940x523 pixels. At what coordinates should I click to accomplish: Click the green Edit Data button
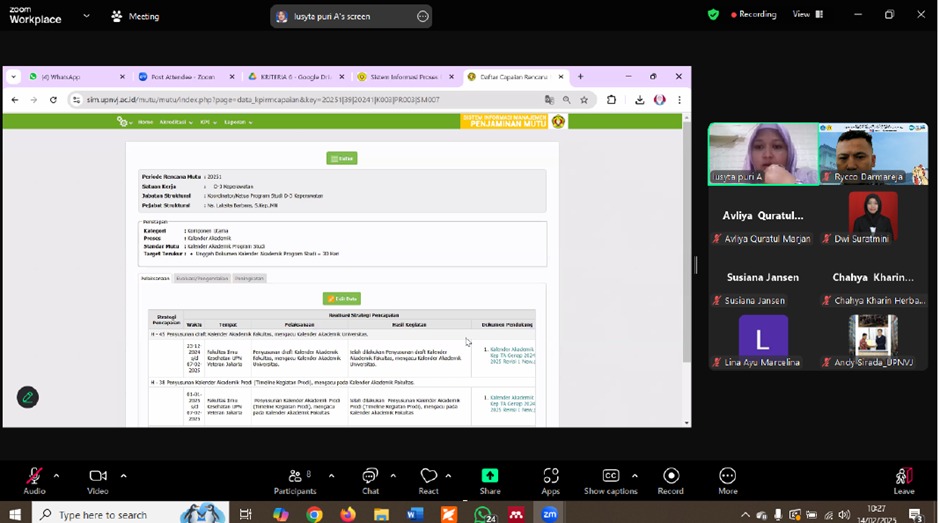pyautogui.click(x=342, y=299)
